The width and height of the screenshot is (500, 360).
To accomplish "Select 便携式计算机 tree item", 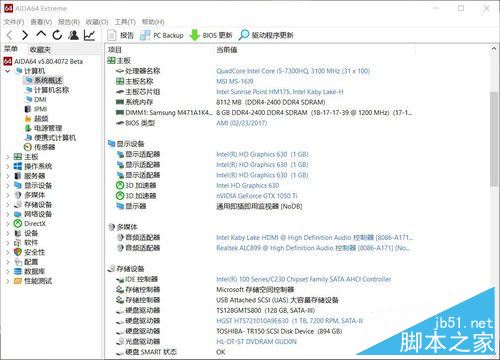I will [x=51, y=138].
